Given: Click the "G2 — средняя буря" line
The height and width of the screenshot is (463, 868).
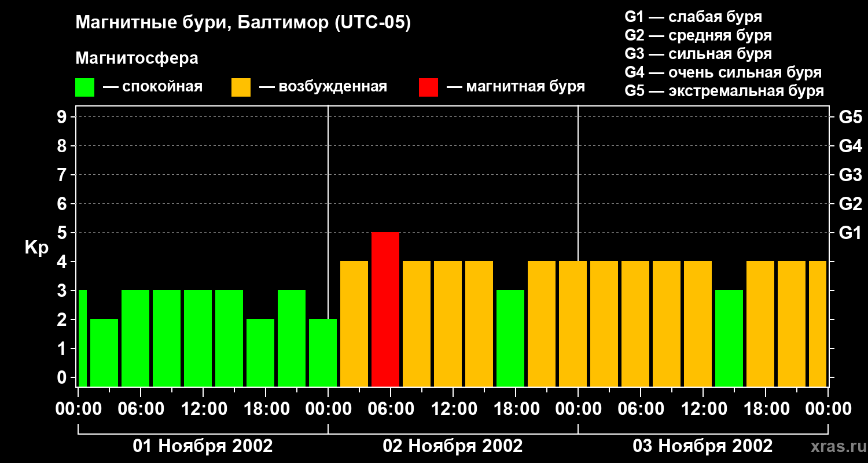Looking at the screenshot, I should pyautogui.click(x=698, y=35).
